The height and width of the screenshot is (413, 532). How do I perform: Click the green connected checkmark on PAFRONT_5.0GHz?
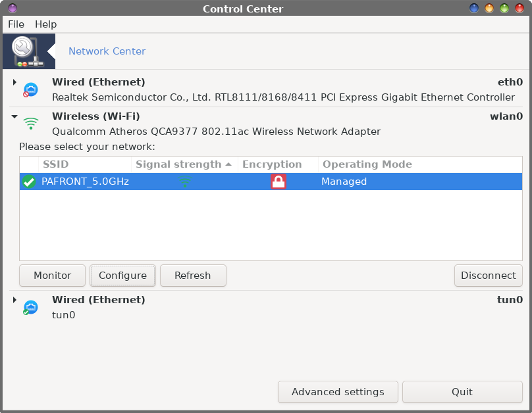pyautogui.click(x=29, y=182)
